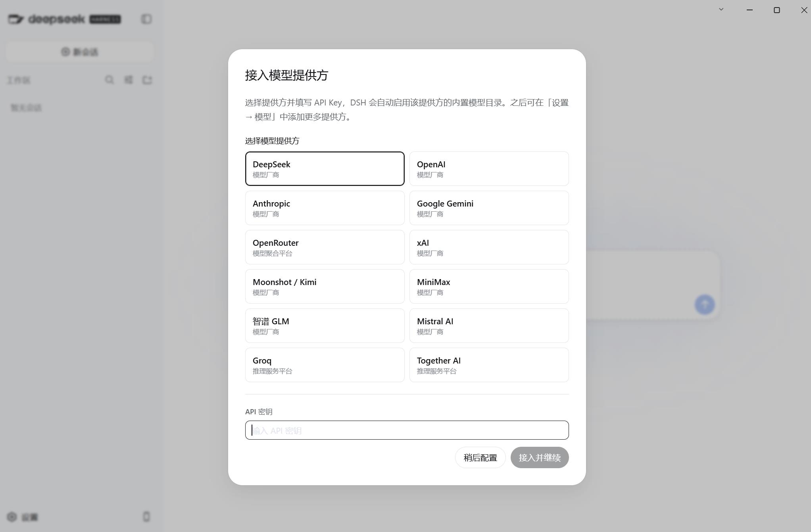Minimize the application window
The height and width of the screenshot is (532, 811).
750,10
